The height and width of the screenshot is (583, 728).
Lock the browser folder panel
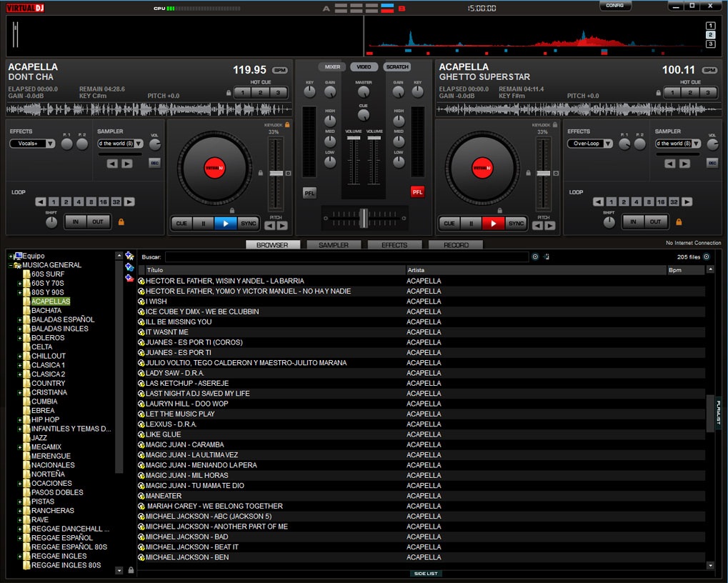(131, 570)
